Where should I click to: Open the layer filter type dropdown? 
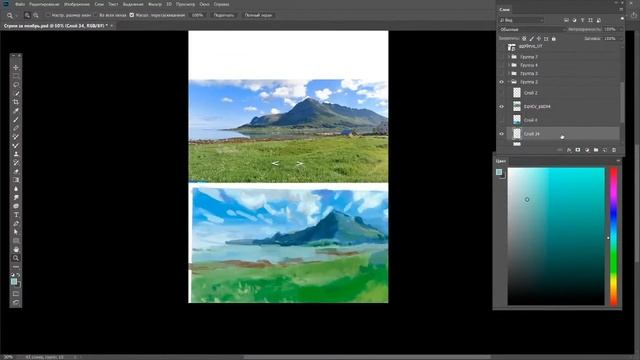(x=522, y=20)
